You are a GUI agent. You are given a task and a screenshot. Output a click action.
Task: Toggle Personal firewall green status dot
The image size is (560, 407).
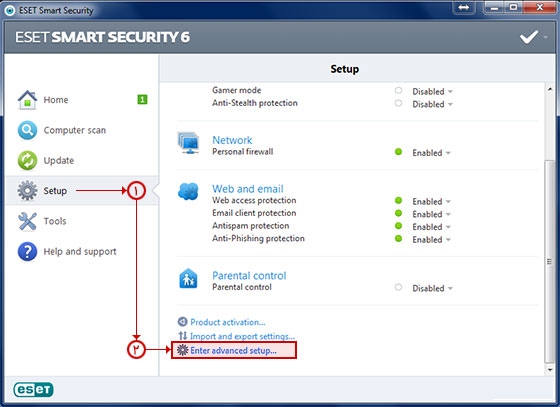click(x=398, y=152)
